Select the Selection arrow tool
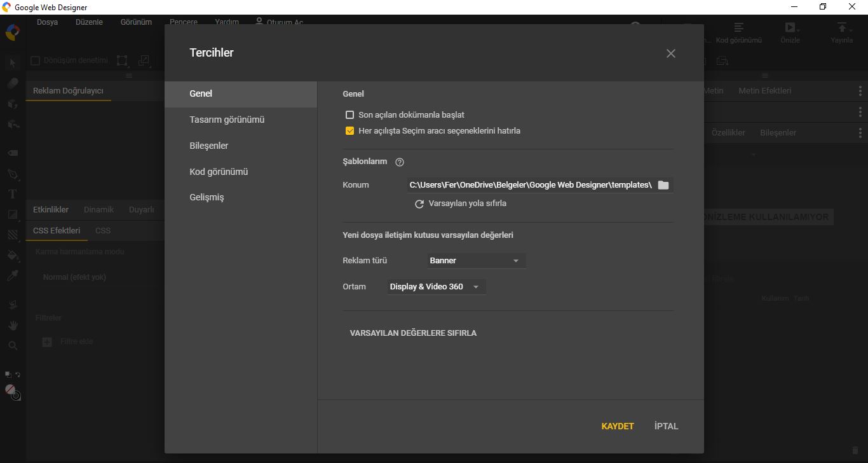 (13, 63)
